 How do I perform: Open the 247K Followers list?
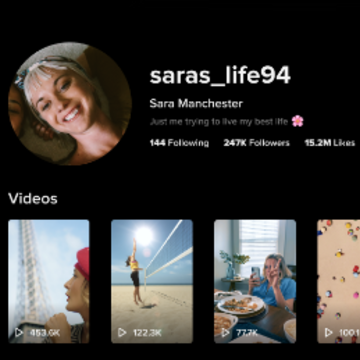pyautogui.click(x=257, y=143)
